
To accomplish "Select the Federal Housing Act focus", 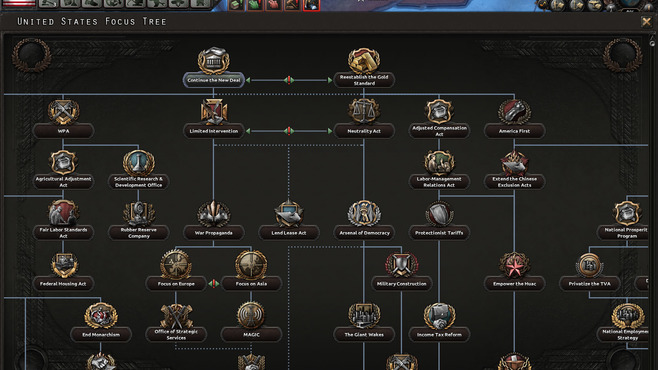I will (63, 271).
